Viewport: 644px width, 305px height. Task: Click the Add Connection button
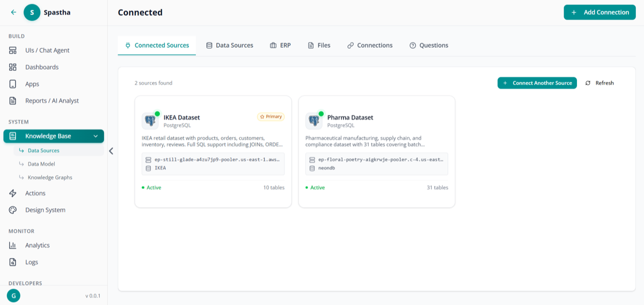pyautogui.click(x=599, y=12)
